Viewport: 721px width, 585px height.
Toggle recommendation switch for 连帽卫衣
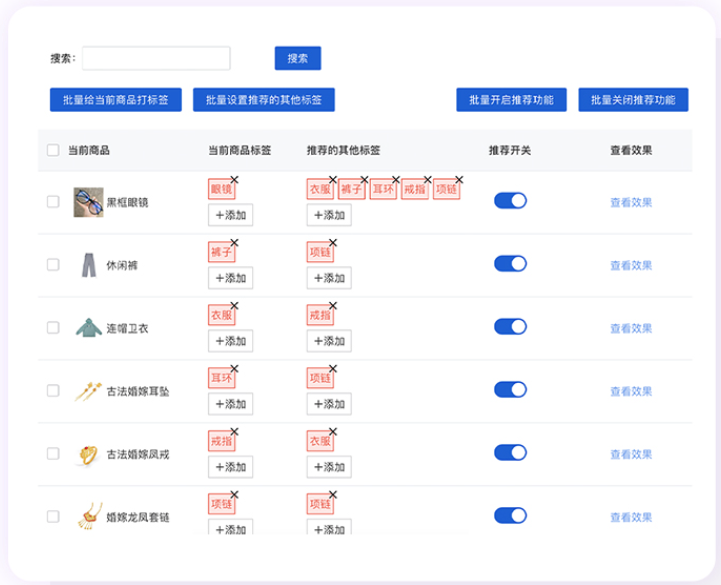510,327
